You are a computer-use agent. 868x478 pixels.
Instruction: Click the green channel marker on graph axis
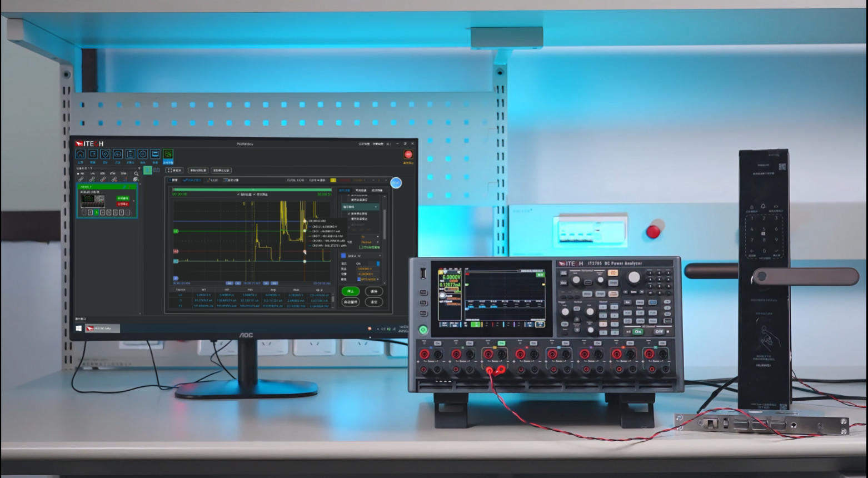176,231
